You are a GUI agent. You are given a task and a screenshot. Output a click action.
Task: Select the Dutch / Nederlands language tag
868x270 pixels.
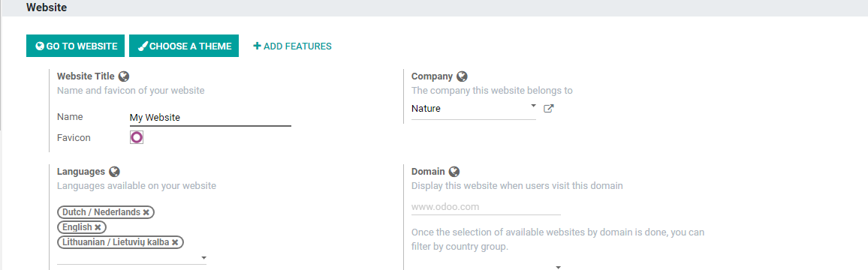(100, 212)
